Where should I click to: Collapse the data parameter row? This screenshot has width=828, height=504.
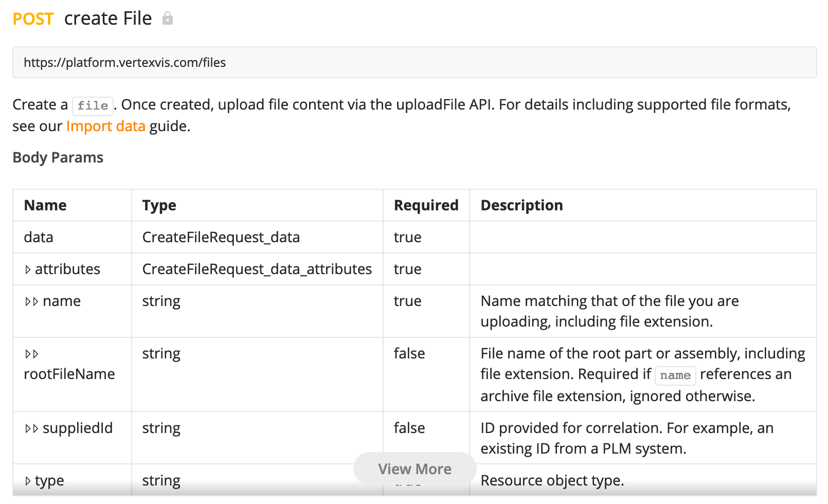coord(38,237)
